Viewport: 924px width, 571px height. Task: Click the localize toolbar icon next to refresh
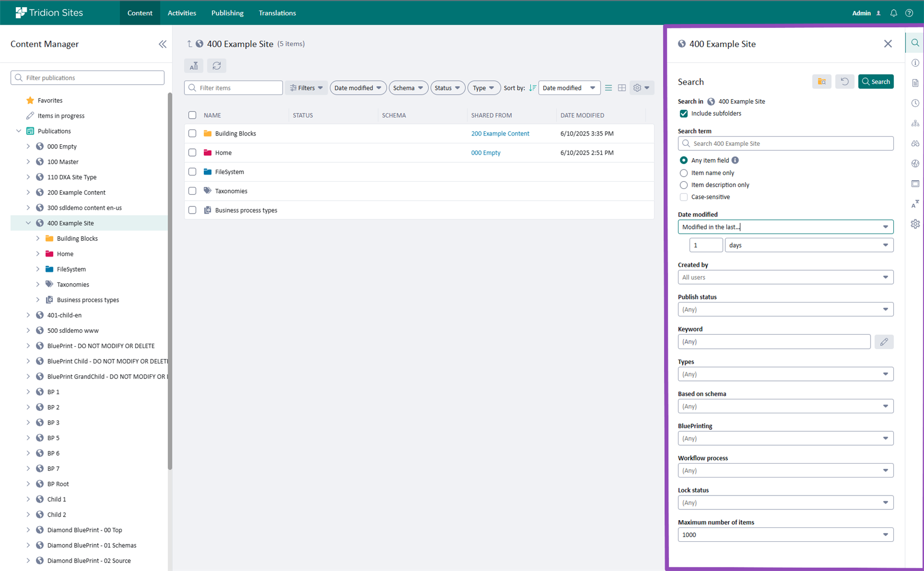194,66
